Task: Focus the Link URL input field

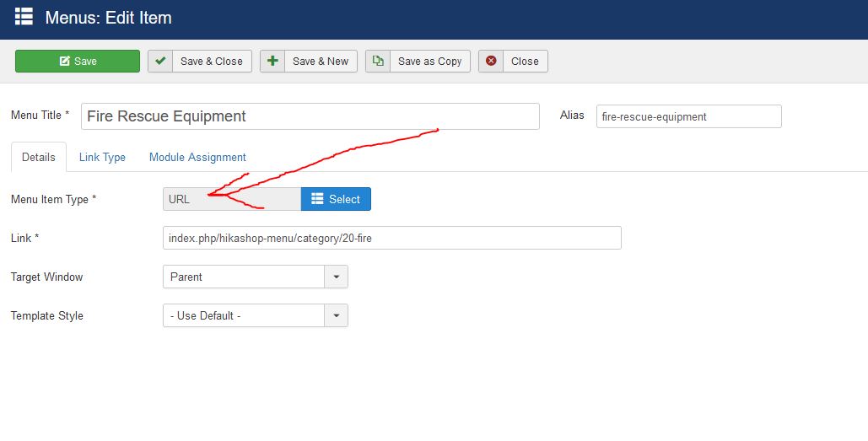Action: 392,238
